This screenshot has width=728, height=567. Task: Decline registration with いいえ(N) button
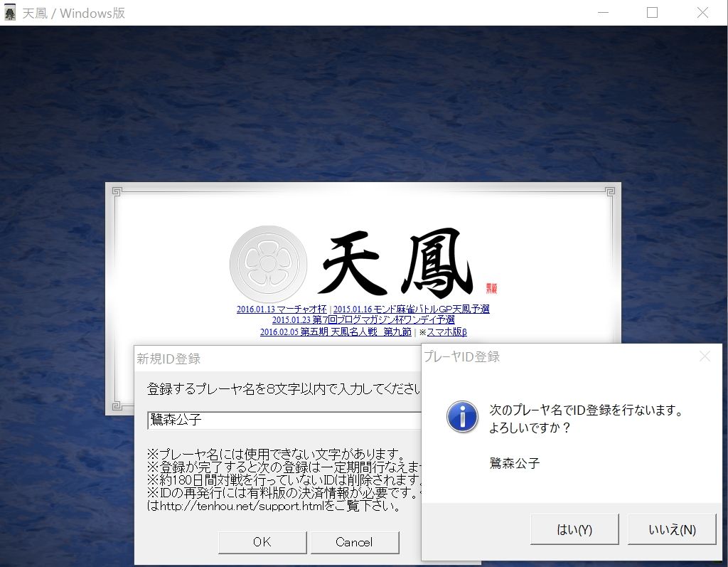pos(672,529)
